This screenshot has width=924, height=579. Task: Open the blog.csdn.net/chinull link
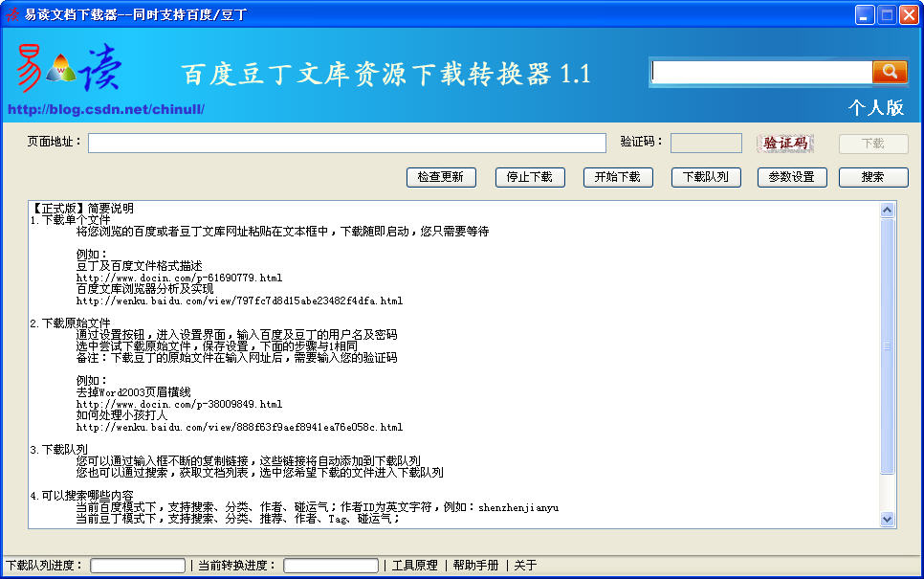[x=106, y=109]
